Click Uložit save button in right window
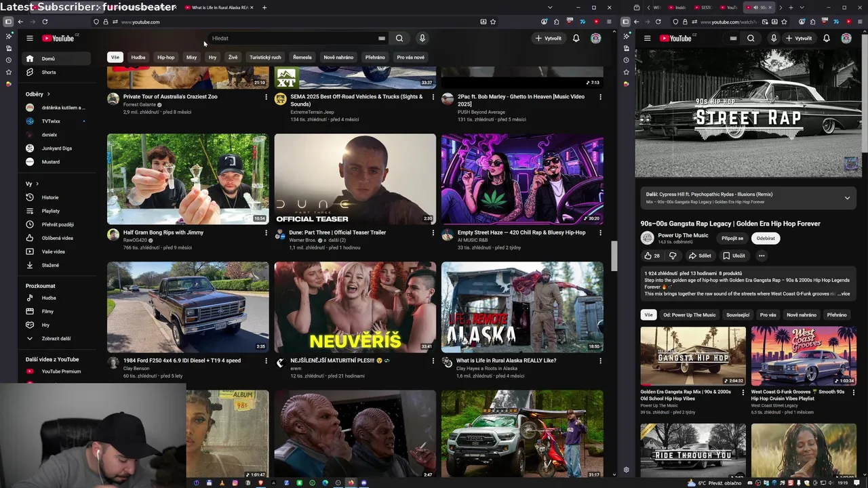 (734, 256)
